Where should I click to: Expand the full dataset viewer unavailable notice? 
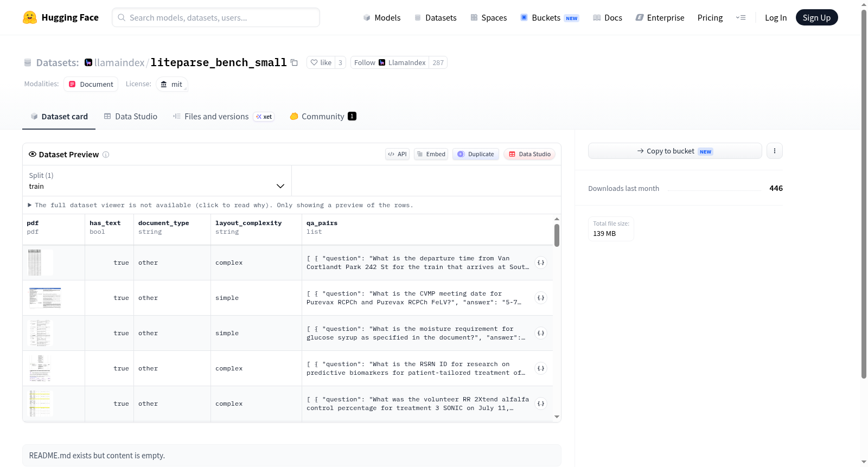click(x=220, y=205)
